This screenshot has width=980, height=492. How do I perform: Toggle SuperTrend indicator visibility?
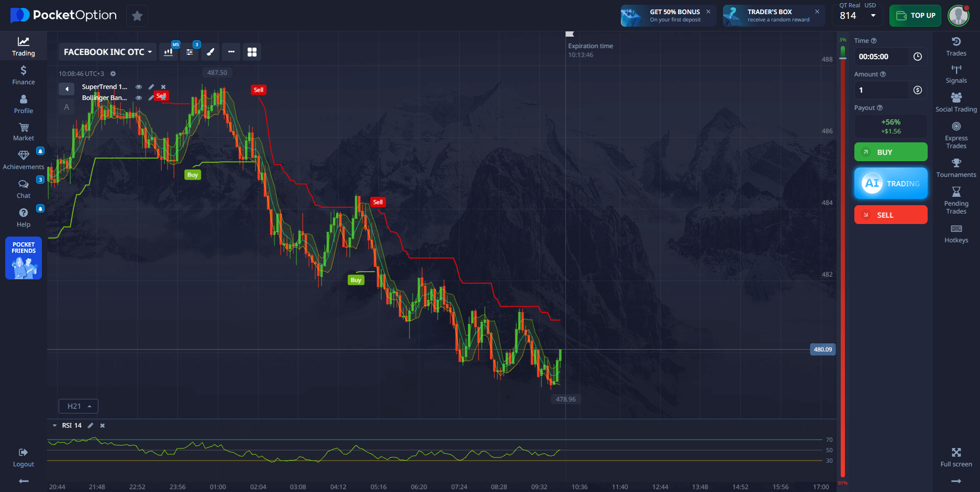(x=139, y=87)
